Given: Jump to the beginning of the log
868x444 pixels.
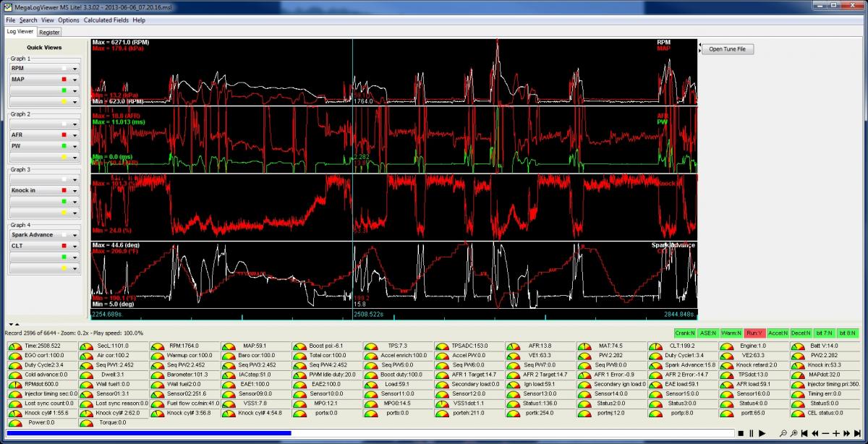Looking at the screenshot, I should point(805,433).
